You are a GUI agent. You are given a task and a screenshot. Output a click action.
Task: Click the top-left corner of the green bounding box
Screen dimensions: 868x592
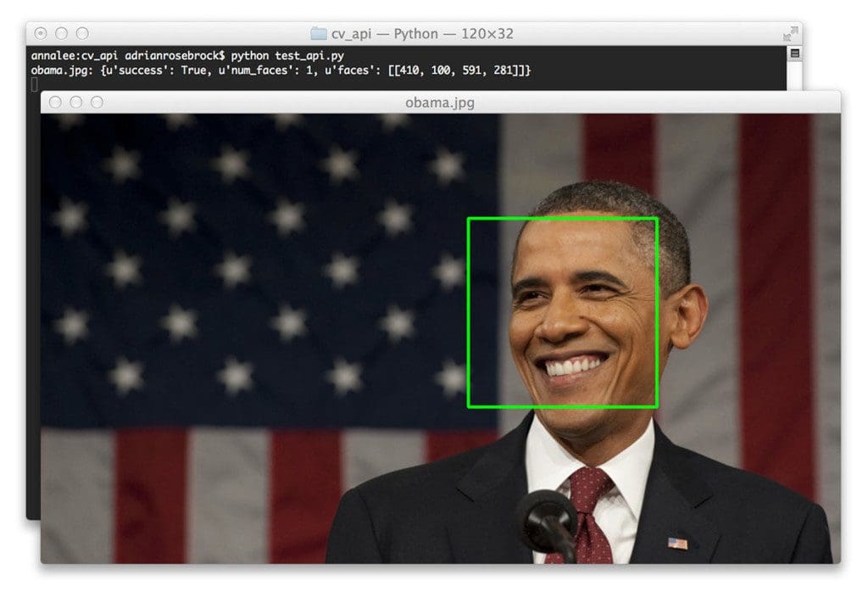[x=467, y=219]
